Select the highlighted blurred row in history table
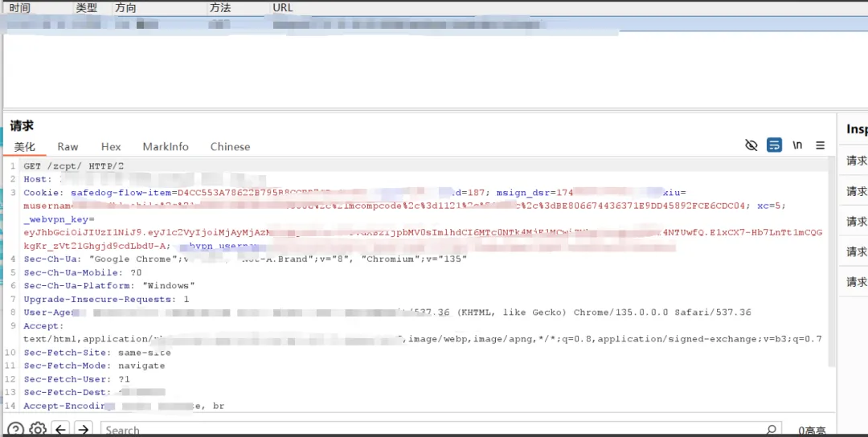 [x=434, y=24]
